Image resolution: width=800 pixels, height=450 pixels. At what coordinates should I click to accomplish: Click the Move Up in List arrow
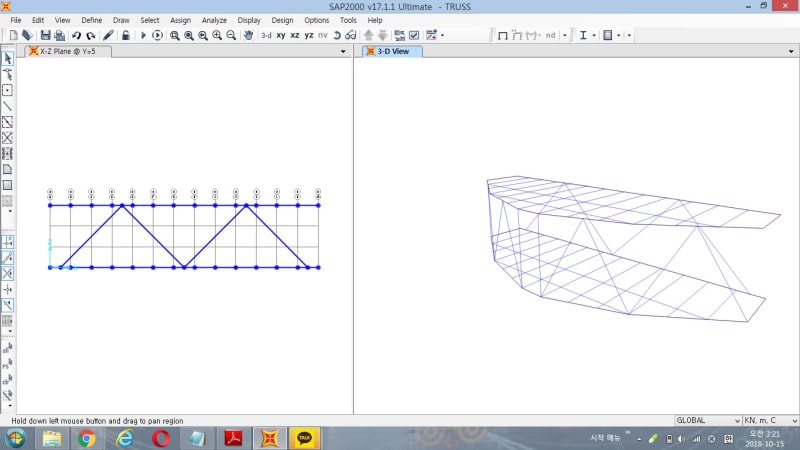(368, 35)
